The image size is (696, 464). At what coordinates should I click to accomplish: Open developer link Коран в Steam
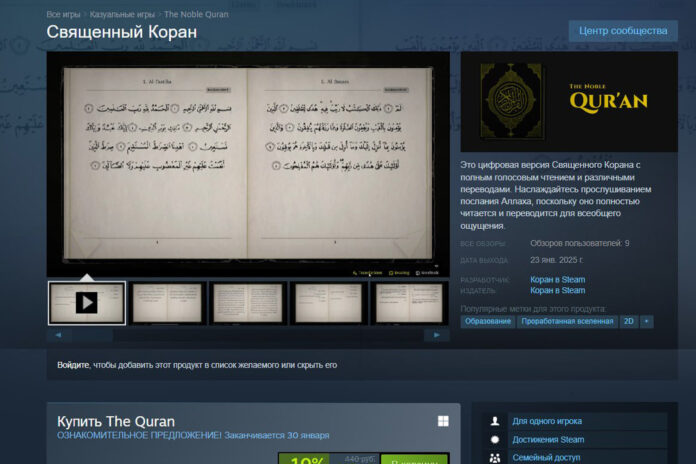click(x=557, y=280)
